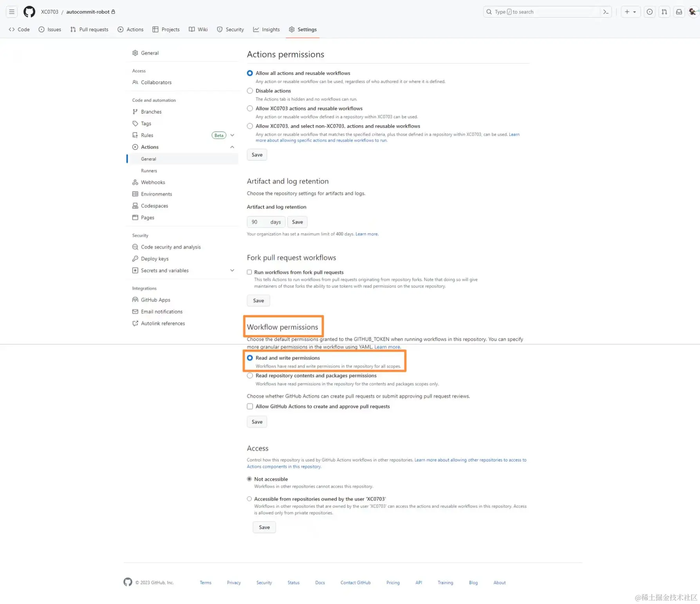
Task: Click the Email notifications envelope icon
Action: (x=135, y=311)
